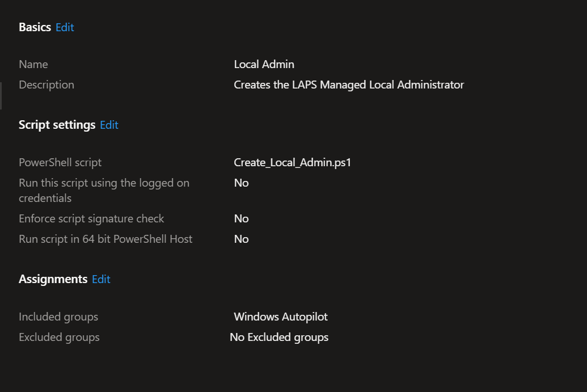Viewport: 587px width, 392px height.
Task: Click the Assignments section header
Action: 53,279
